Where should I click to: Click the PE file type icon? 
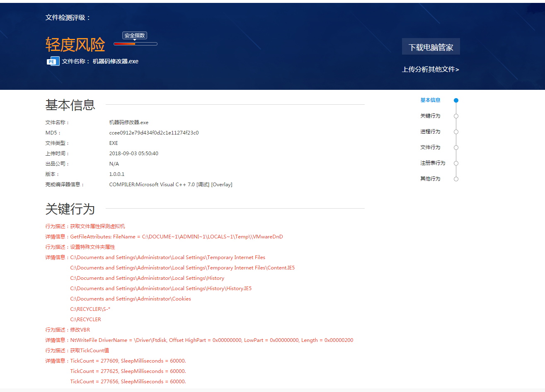coord(53,61)
